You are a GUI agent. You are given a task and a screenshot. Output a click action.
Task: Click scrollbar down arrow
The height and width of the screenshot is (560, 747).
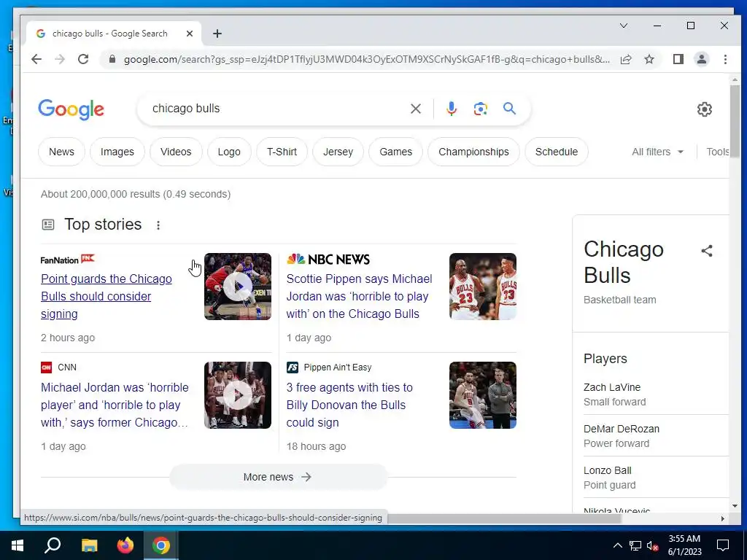click(734, 506)
